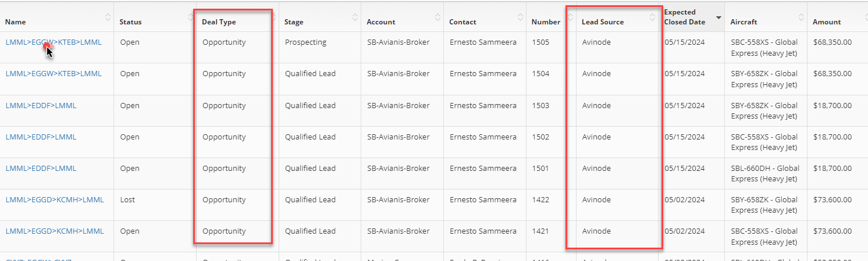Sort by the Amount column header

click(827, 22)
